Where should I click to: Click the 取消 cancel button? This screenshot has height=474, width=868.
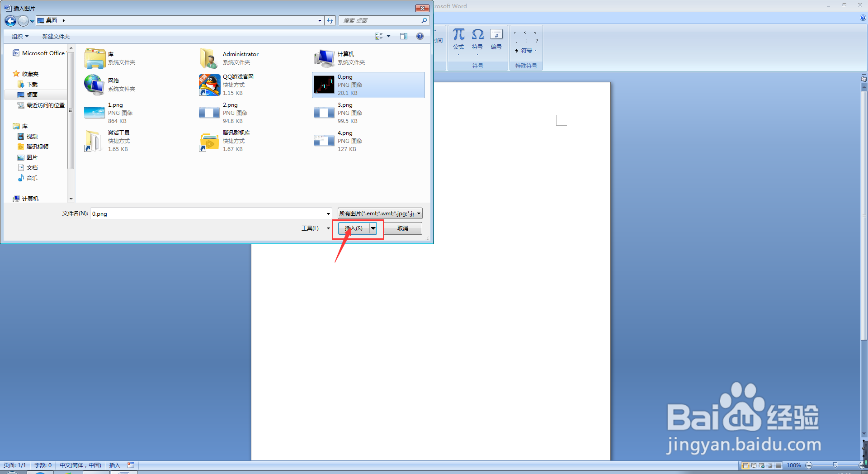[x=403, y=228]
